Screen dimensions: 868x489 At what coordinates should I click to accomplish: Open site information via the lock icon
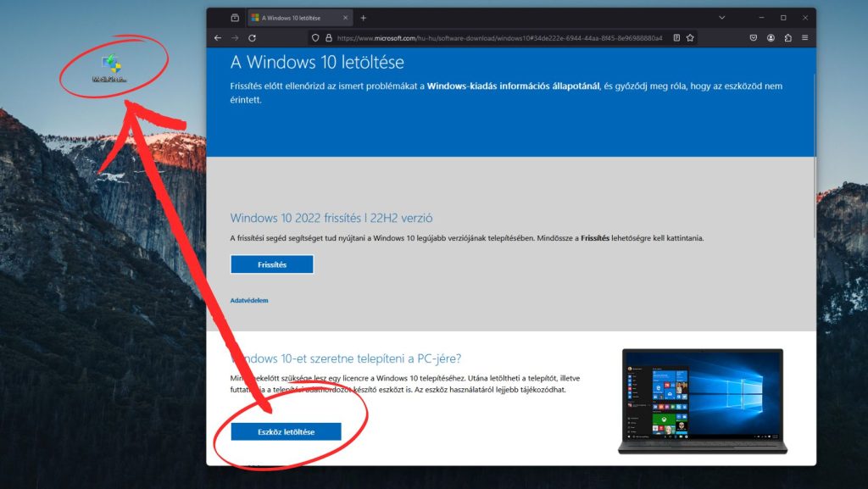(330, 37)
